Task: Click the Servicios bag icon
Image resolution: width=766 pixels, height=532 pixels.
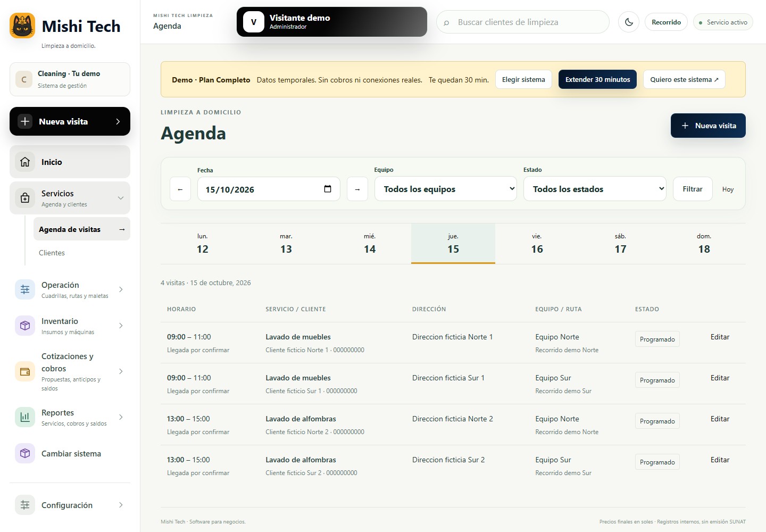Action: coord(25,198)
